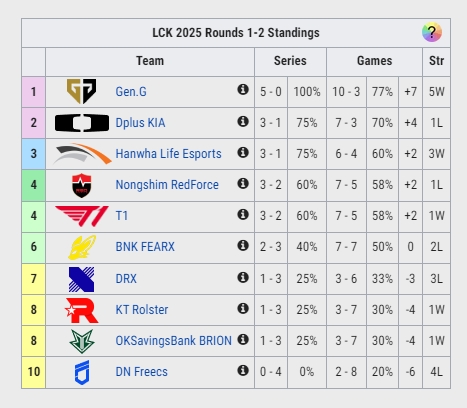Image resolution: width=467 pixels, height=408 pixels.
Task: Open the Hanwha Life Esports team link
Action: 168,154
